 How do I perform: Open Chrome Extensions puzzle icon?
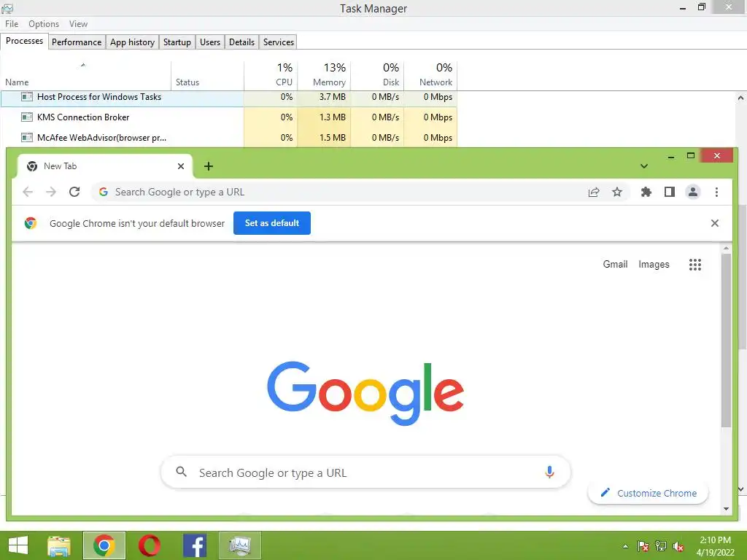(x=646, y=192)
